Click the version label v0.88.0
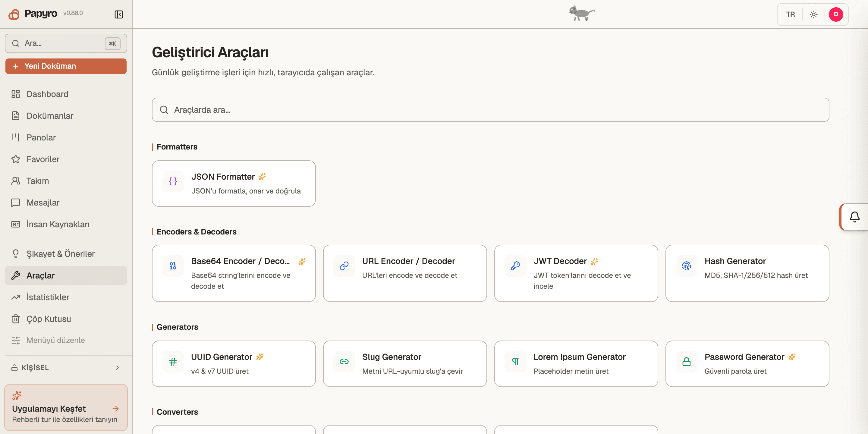Viewport: 868px width, 434px height. click(73, 13)
